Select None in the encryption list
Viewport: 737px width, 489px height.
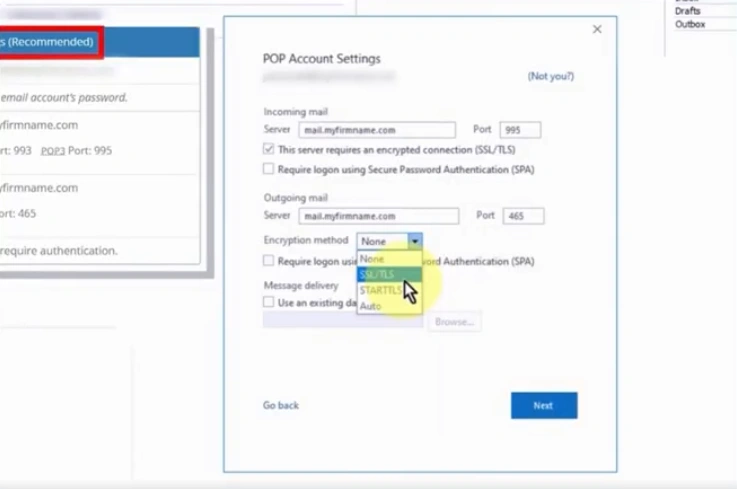[x=373, y=259]
